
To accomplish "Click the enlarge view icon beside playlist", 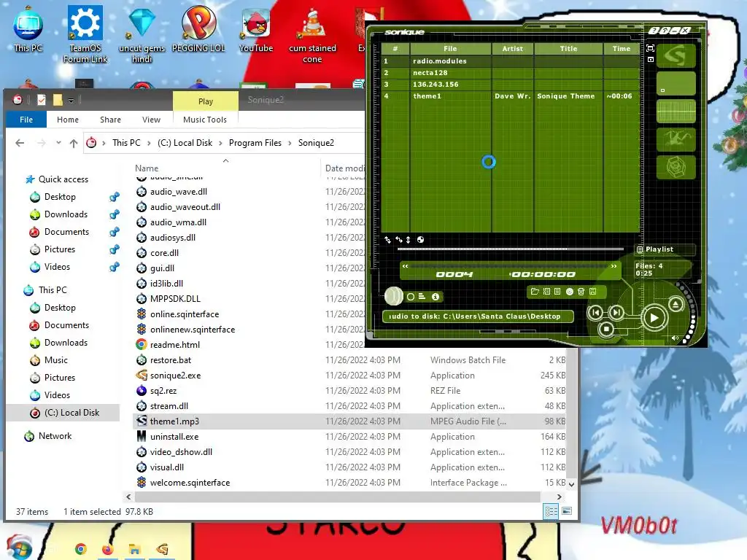I will tap(650, 48).
